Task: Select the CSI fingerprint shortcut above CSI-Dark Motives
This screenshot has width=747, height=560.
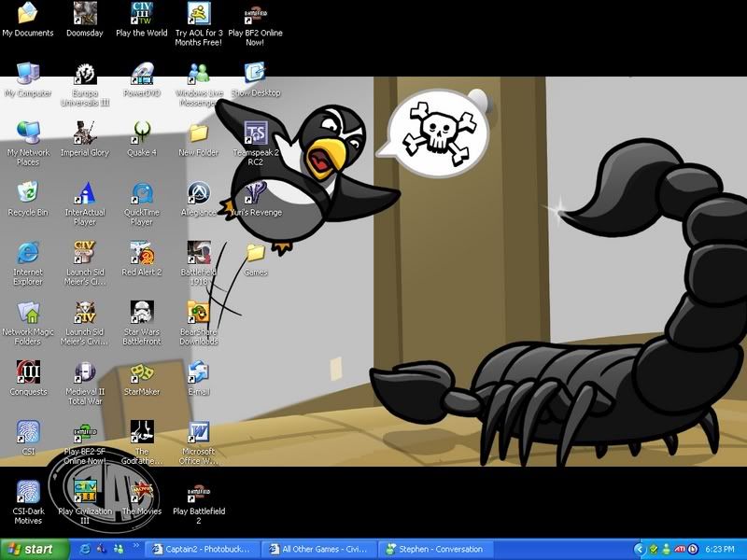Action: [28, 438]
